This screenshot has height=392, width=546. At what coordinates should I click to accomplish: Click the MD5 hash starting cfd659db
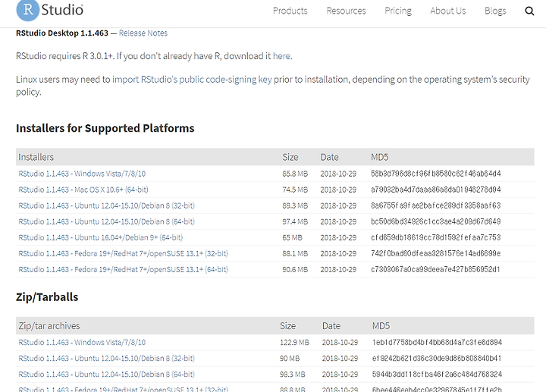pos(435,237)
